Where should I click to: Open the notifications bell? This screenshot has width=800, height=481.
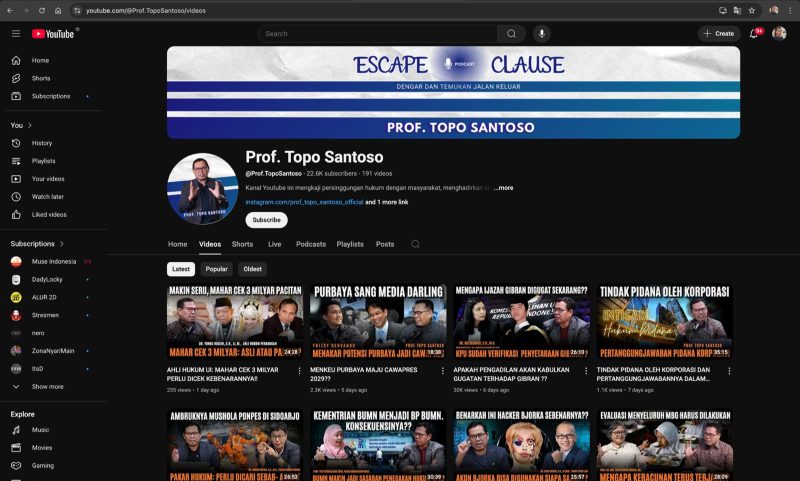pyautogui.click(x=754, y=33)
